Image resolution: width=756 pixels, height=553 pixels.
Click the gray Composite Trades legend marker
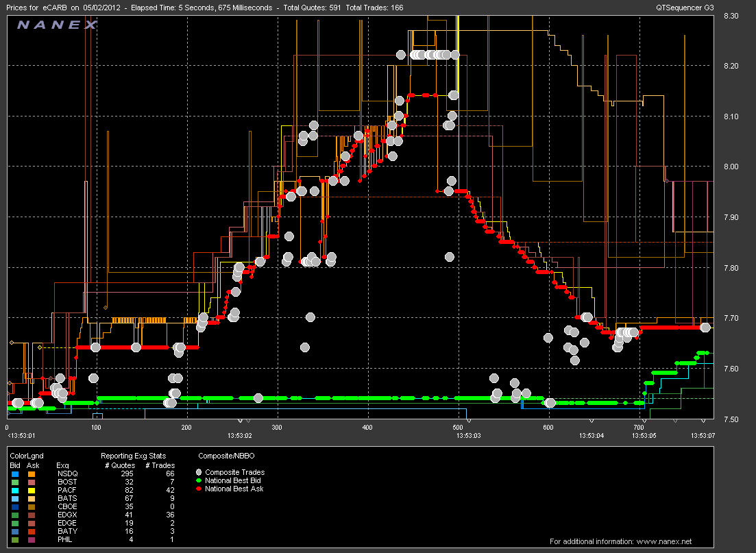199,472
